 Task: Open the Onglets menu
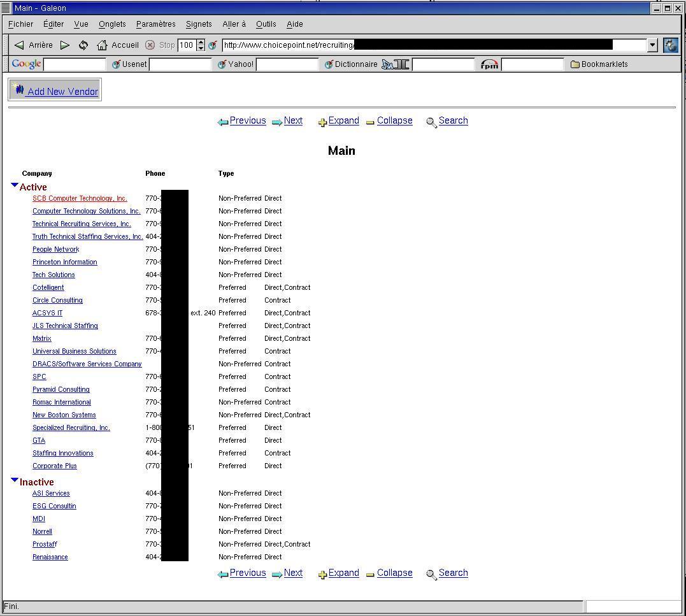click(112, 24)
